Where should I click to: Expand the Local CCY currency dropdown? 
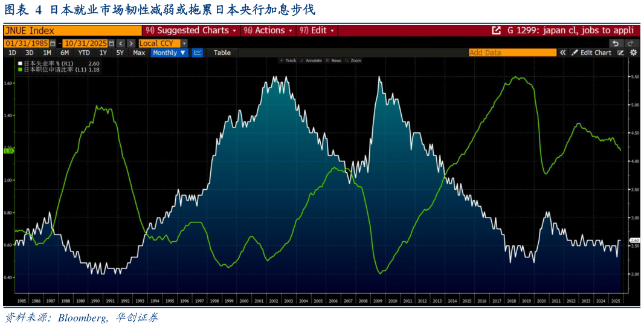pyautogui.click(x=163, y=43)
